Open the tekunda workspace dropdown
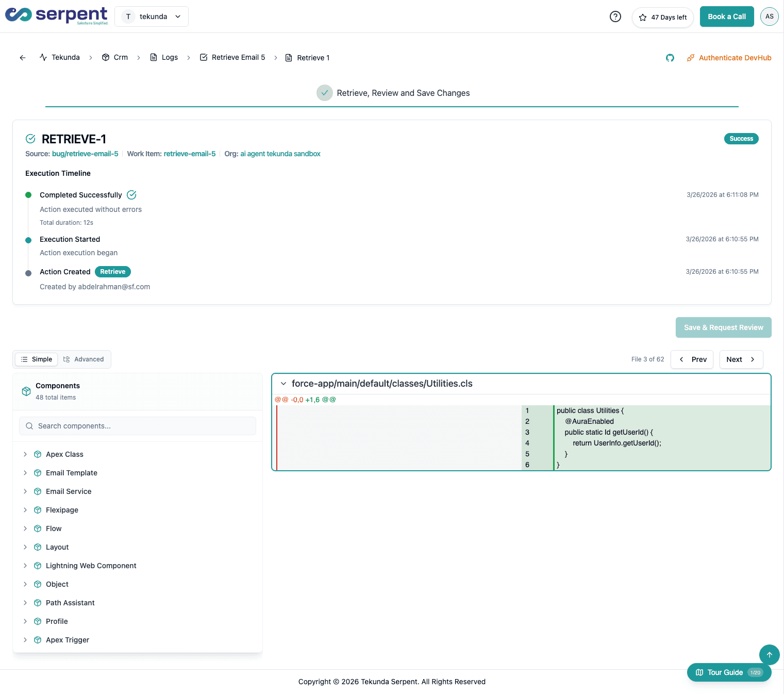784x694 pixels. (x=152, y=16)
